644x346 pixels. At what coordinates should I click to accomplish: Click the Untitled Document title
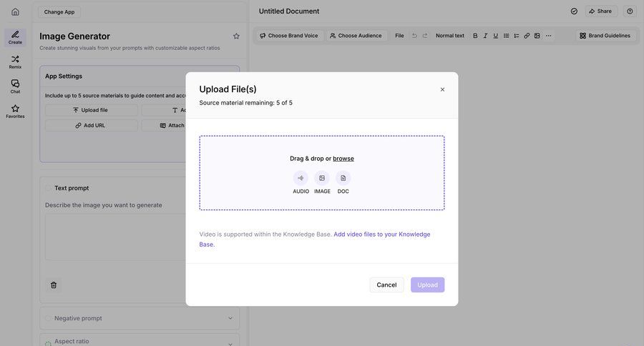coord(289,11)
